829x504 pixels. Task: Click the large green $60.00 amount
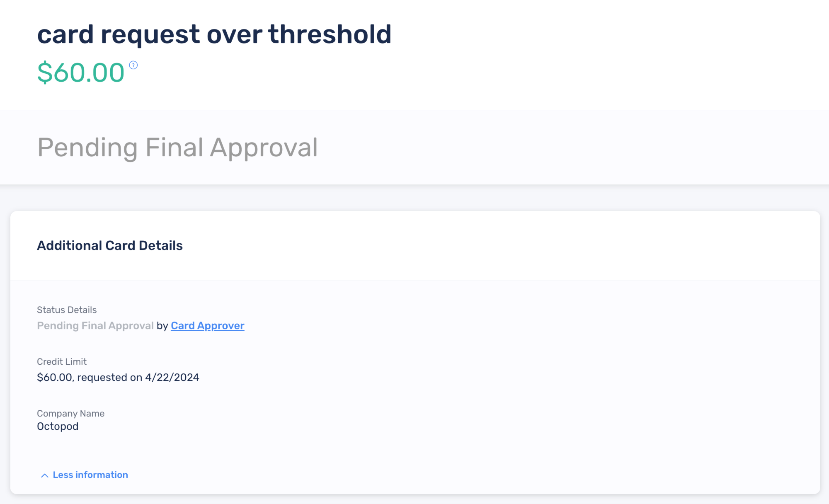81,73
